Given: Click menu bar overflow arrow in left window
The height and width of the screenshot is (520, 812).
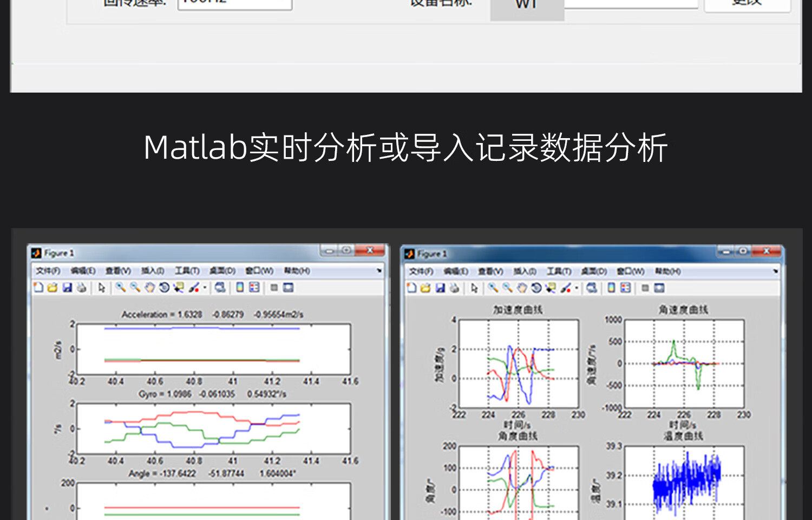Looking at the screenshot, I should pyautogui.click(x=379, y=271).
